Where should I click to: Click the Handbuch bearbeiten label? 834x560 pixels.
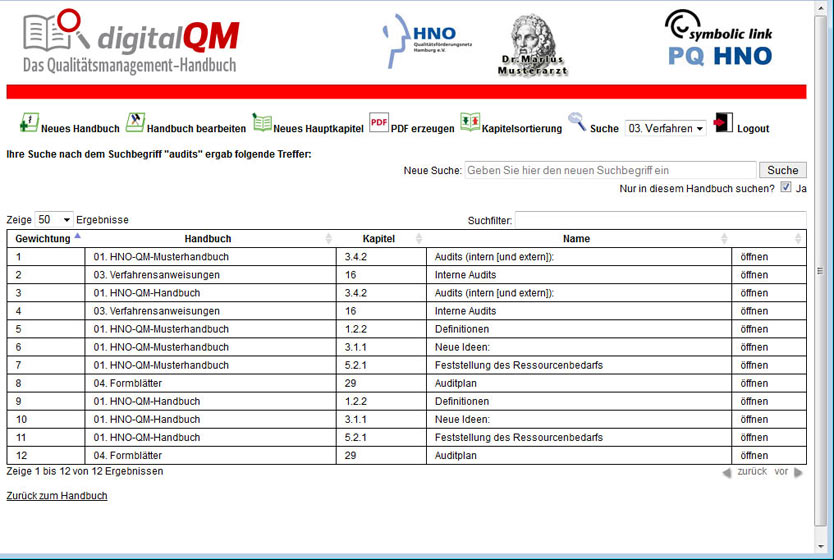coord(196,129)
